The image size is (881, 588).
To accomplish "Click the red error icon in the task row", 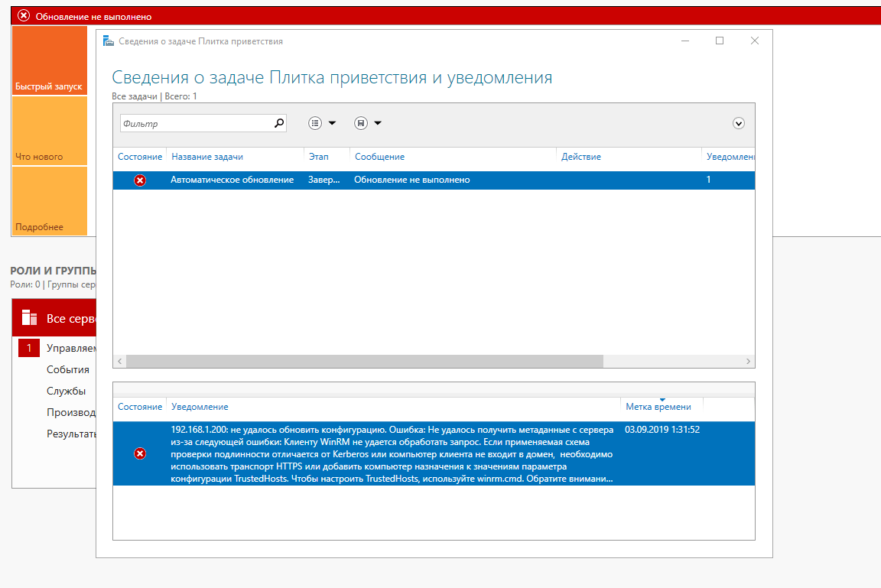I will tap(140, 180).
